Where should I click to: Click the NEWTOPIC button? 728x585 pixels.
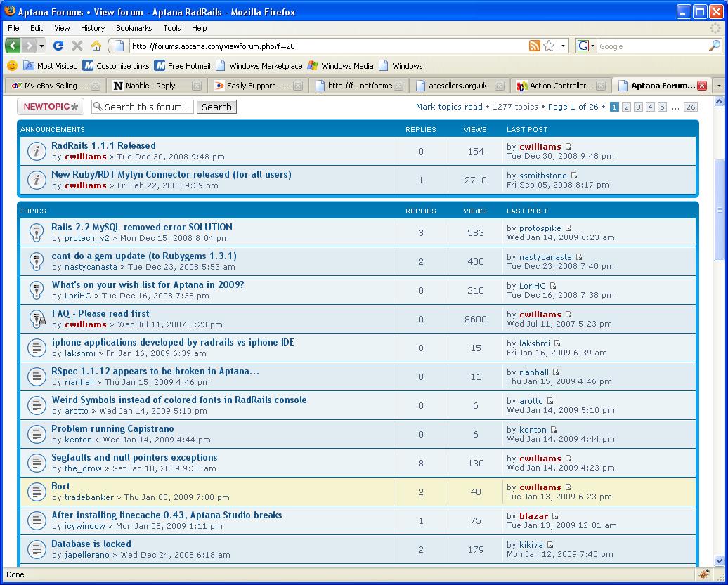pyautogui.click(x=51, y=107)
